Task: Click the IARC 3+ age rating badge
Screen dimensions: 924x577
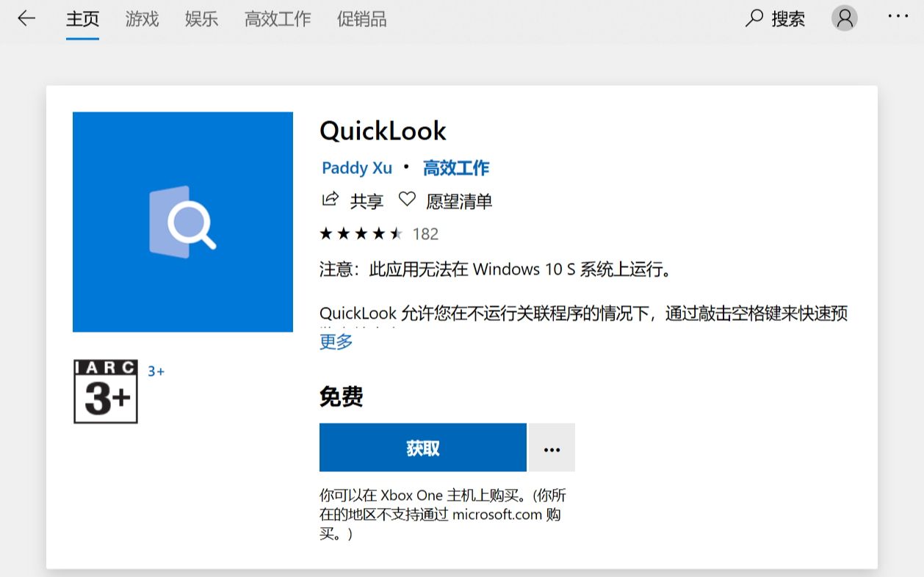Action: 105,391
